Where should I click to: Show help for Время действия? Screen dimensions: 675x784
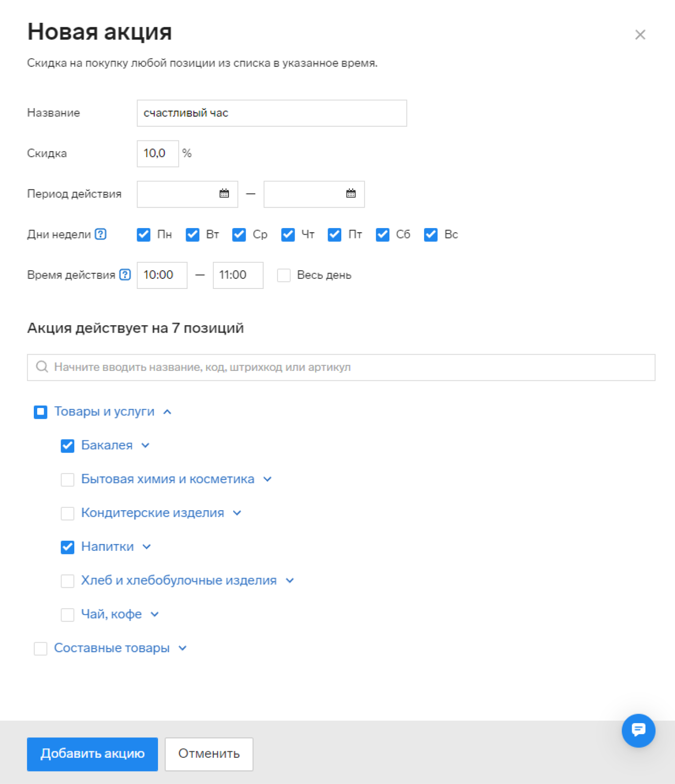tap(125, 275)
